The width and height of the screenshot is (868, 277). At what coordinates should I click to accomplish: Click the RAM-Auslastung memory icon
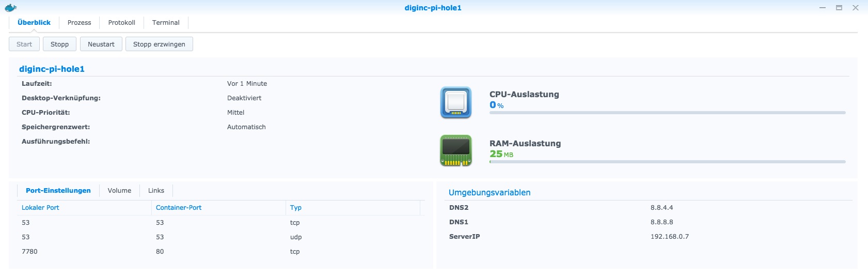(456, 150)
